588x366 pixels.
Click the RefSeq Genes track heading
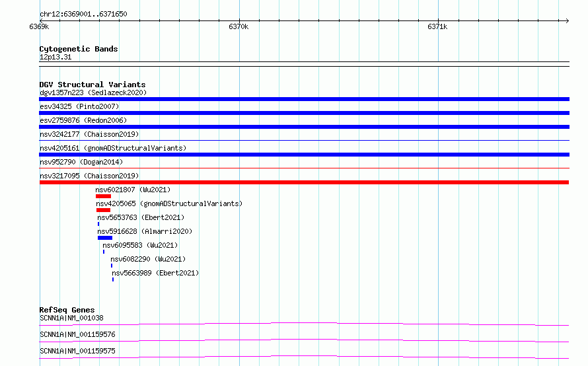click(x=67, y=310)
